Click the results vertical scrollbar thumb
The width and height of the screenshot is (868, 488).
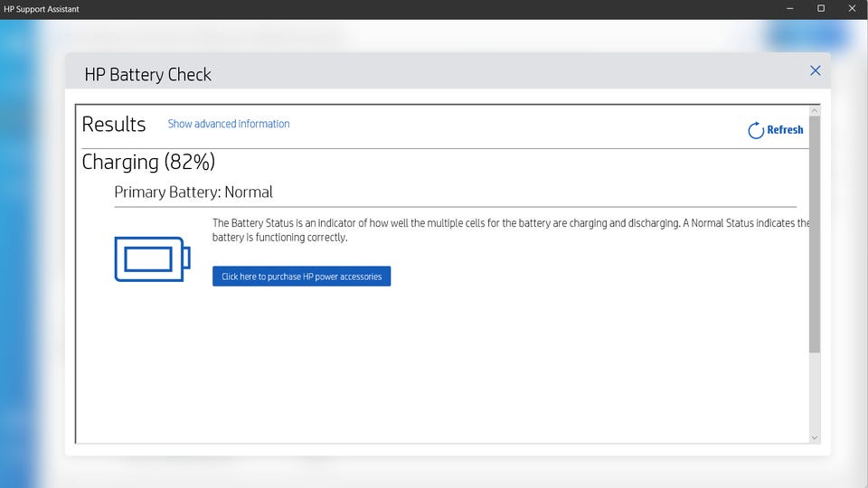pyautogui.click(x=815, y=234)
